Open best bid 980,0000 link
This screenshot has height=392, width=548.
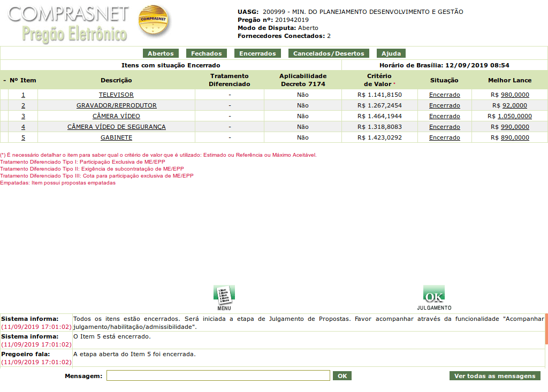515,95
